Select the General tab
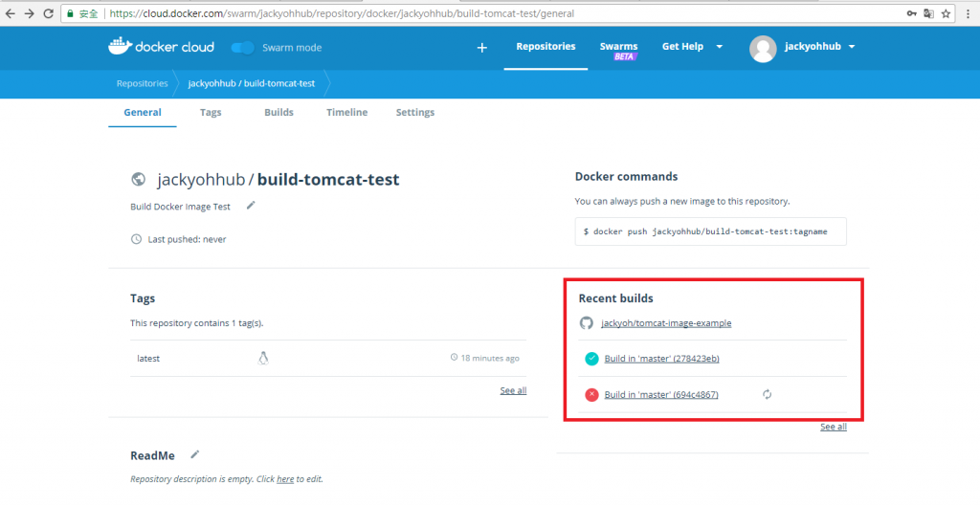 [143, 113]
